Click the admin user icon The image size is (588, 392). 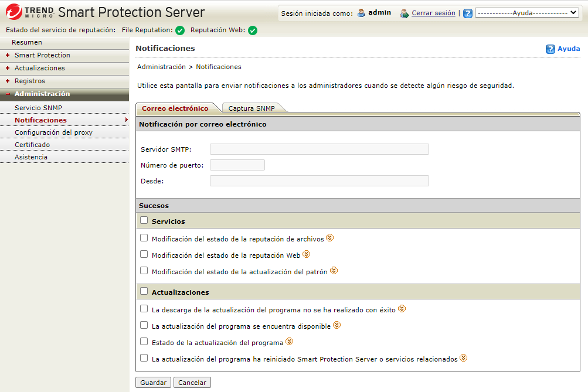click(361, 13)
